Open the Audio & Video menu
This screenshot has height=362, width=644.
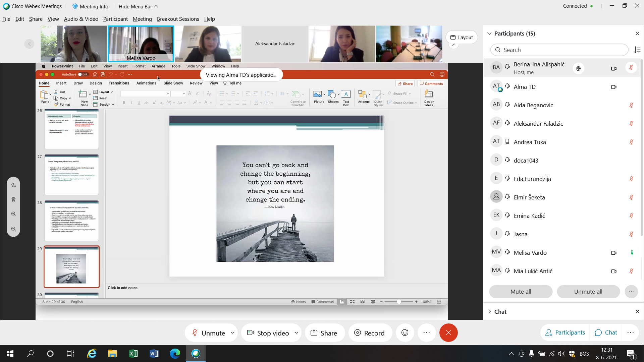pos(81,19)
